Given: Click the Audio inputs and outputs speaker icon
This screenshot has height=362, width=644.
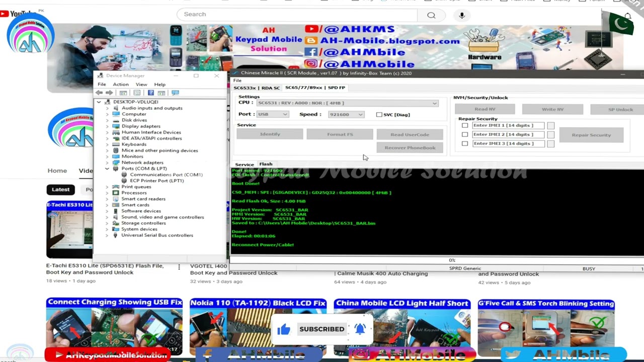Looking at the screenshot, I should pos(116,108).
